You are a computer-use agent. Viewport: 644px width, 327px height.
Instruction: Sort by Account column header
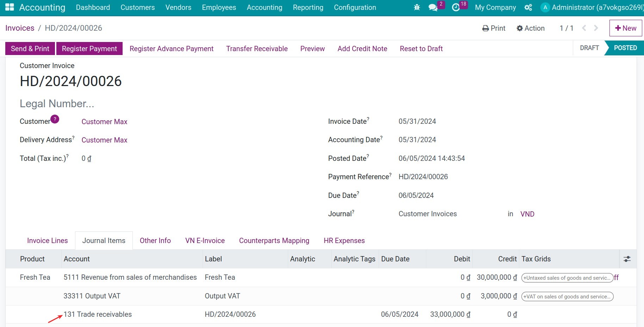(132, 259)
